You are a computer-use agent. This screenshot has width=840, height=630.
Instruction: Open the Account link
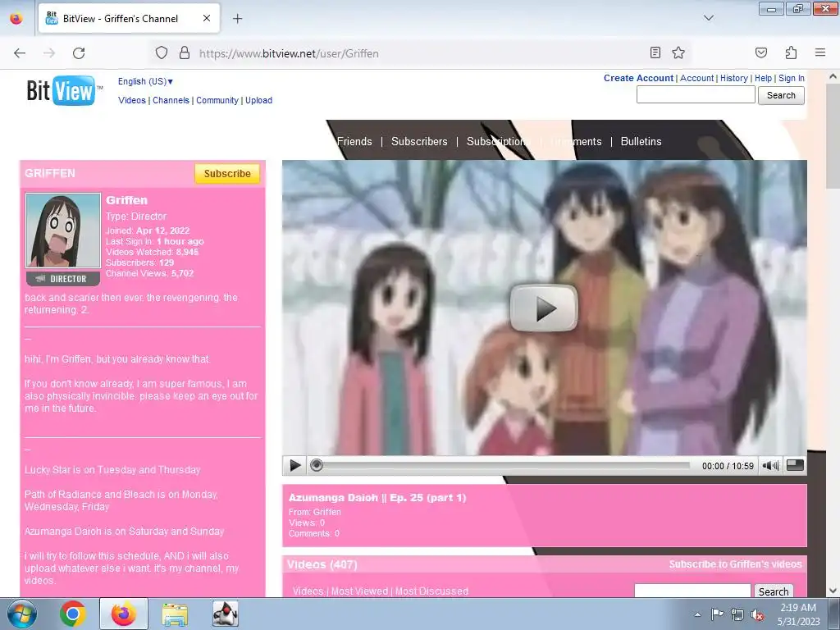tap(697, 78)
